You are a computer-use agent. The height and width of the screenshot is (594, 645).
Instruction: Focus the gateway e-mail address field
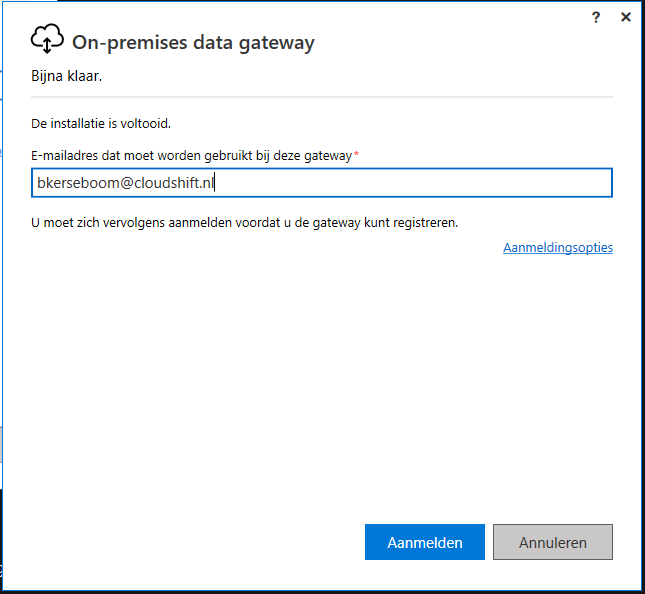(x=322, y=183)
